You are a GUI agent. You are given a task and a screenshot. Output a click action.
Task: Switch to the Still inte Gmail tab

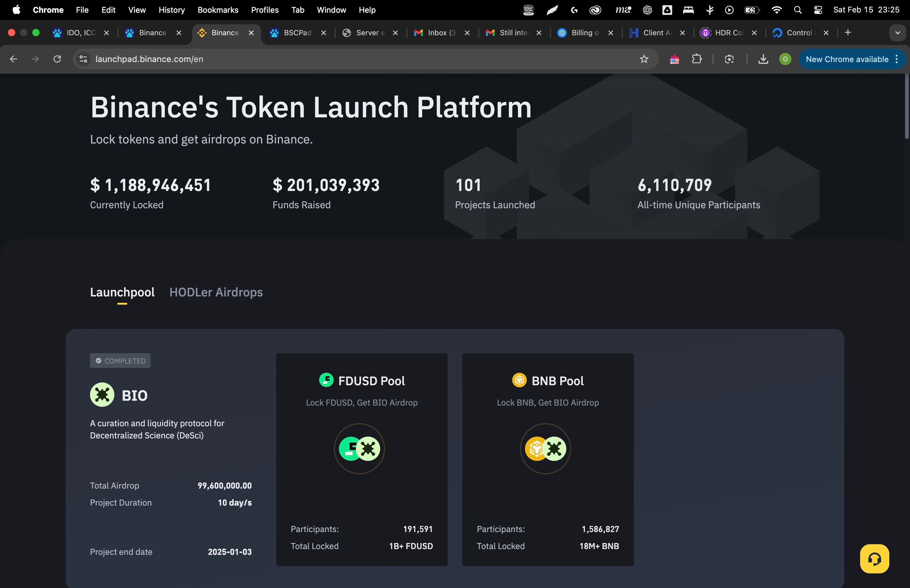[x=514, y=33]
